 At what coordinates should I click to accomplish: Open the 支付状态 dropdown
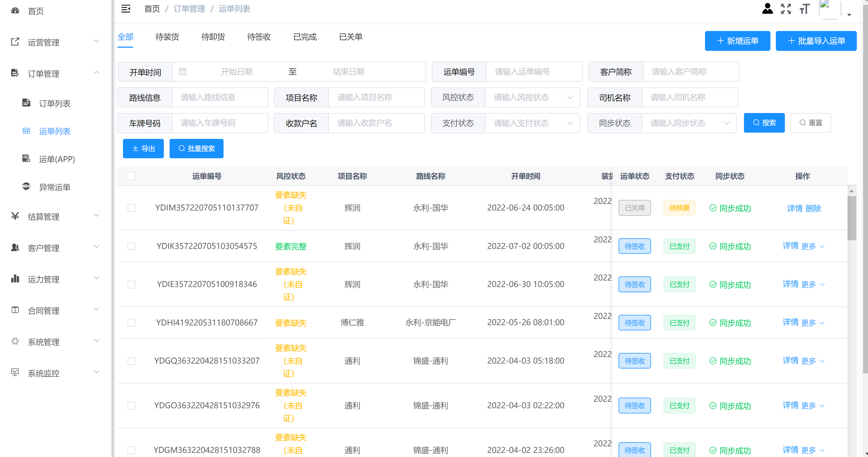point(532,123)
